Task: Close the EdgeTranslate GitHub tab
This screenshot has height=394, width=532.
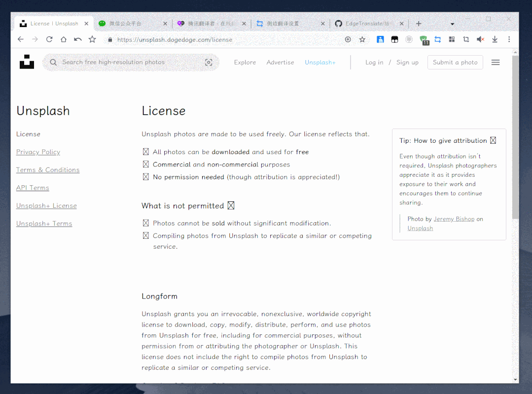Action: click(402, 23)
